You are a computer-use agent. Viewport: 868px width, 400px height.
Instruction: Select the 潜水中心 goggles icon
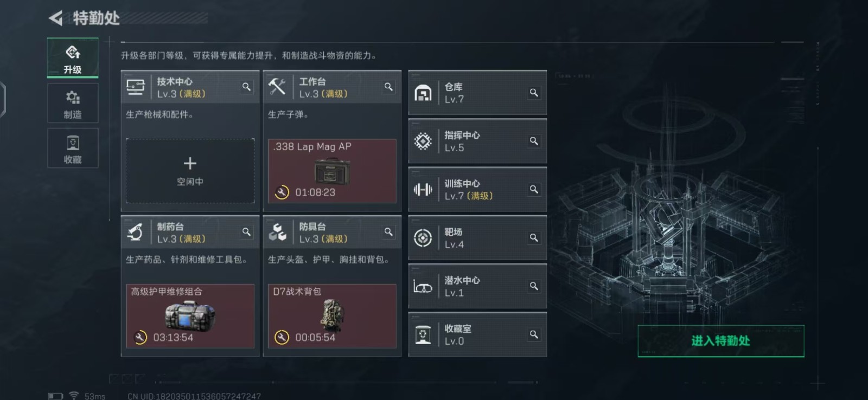423,286
